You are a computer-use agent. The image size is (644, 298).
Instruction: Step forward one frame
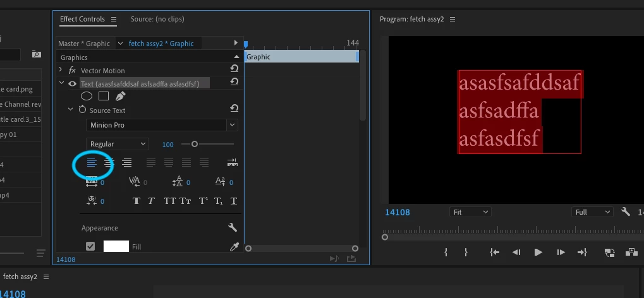click(x=561, y=253)
